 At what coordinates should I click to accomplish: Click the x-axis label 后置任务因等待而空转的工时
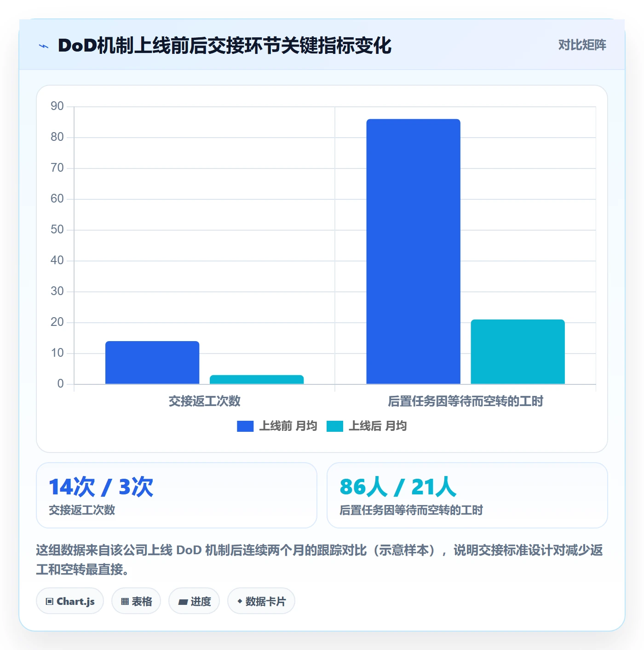(466, 401)
